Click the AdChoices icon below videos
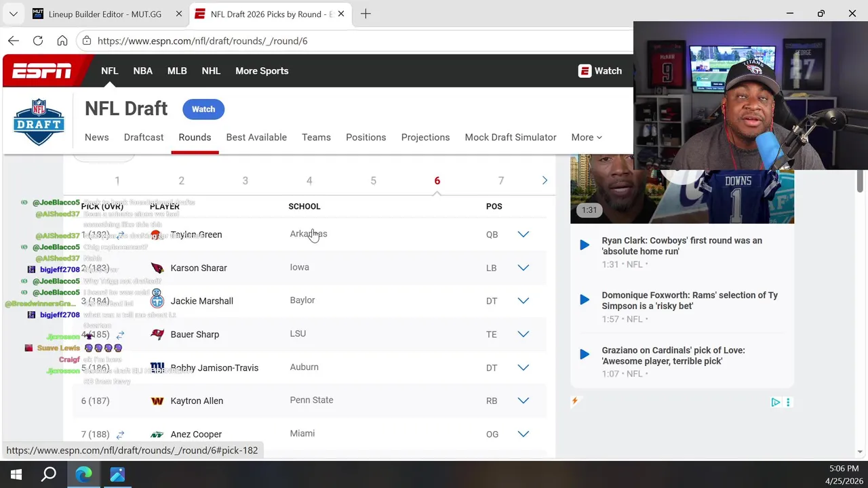The height and width of the screenshot is (488, 868). 776,402
